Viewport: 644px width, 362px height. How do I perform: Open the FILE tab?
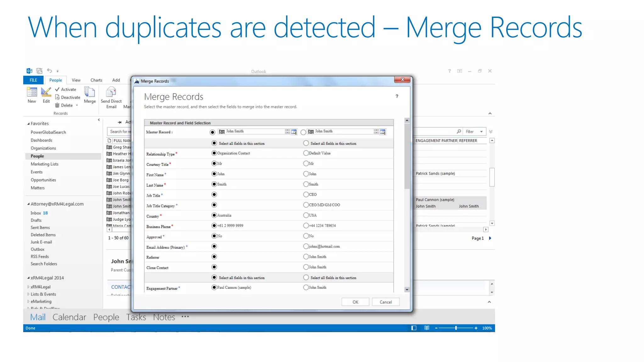33,80
